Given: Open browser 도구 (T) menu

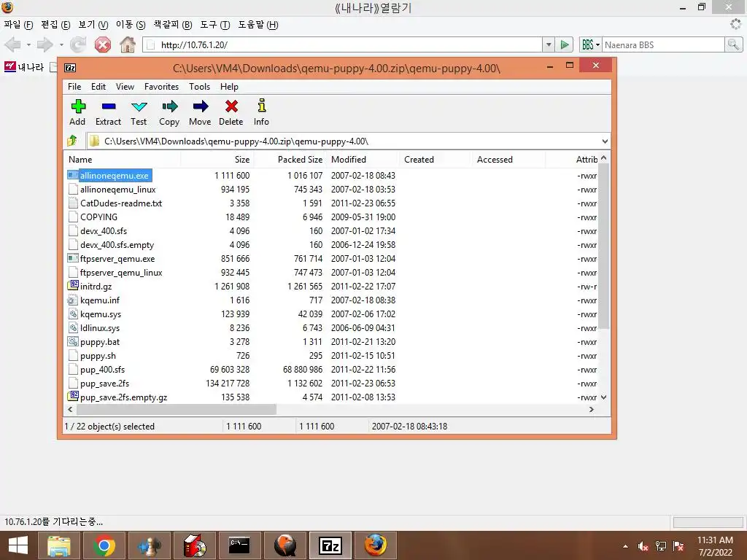Looking at the screenshot, I should coord(215,25).
